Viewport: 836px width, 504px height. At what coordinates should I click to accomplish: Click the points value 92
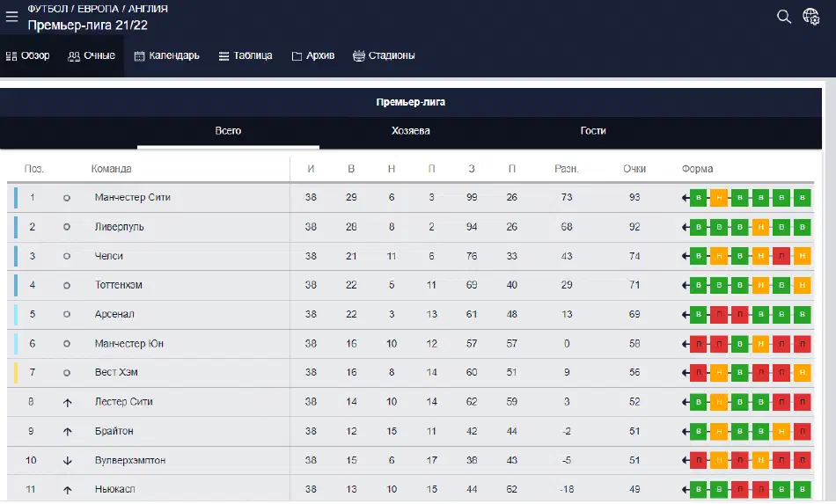(634, 227)
